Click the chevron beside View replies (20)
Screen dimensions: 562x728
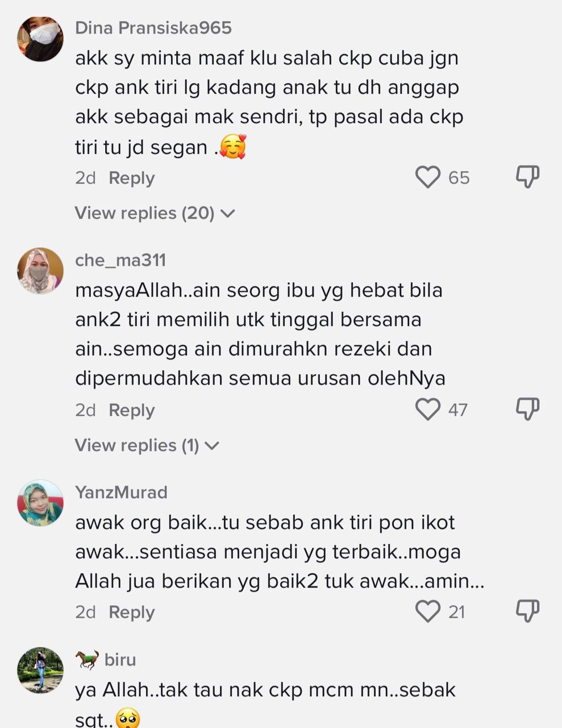tap(227, 214)
